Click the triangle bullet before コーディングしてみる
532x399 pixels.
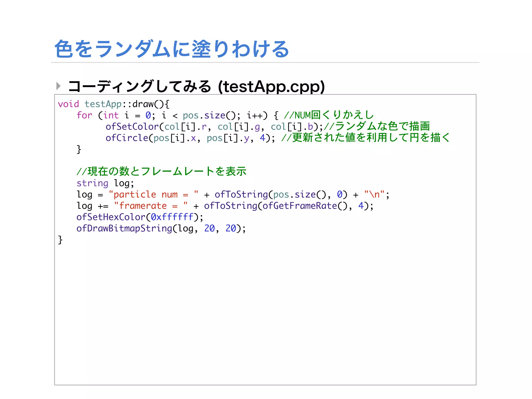(58, 86)
